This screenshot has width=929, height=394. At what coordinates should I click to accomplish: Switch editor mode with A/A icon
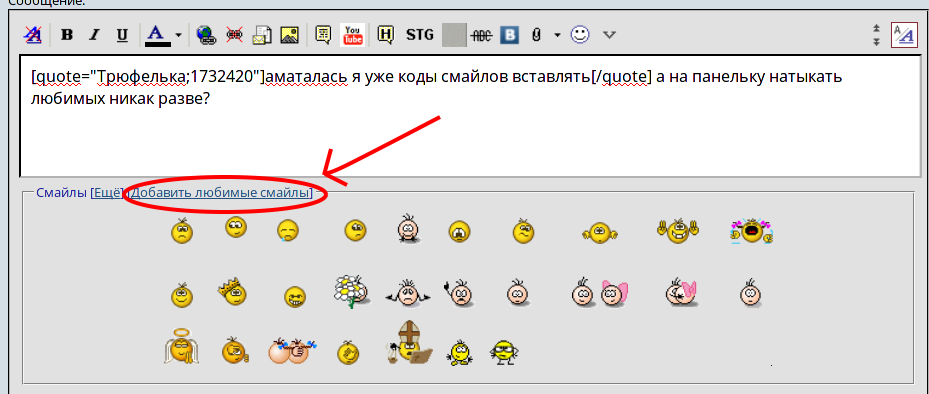(904, 35)
